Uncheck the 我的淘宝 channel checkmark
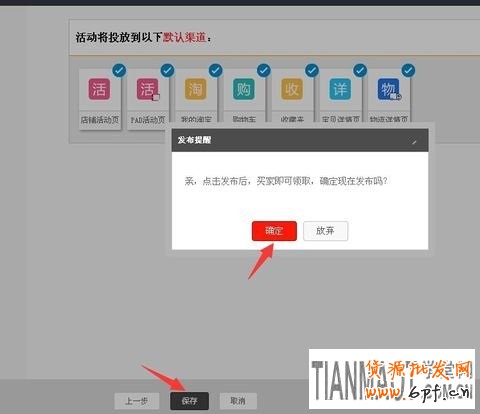The image size is (480, 414). point(216,70)
